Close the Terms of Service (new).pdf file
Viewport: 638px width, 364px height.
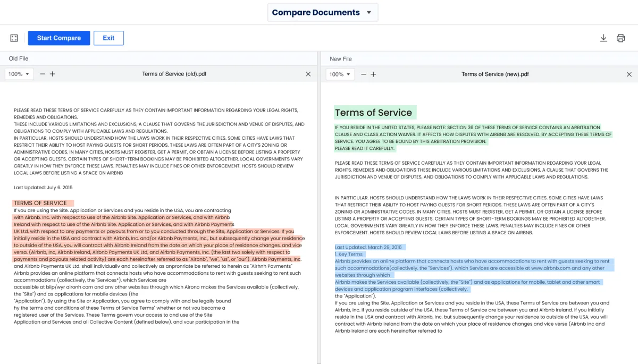(629, 74)
